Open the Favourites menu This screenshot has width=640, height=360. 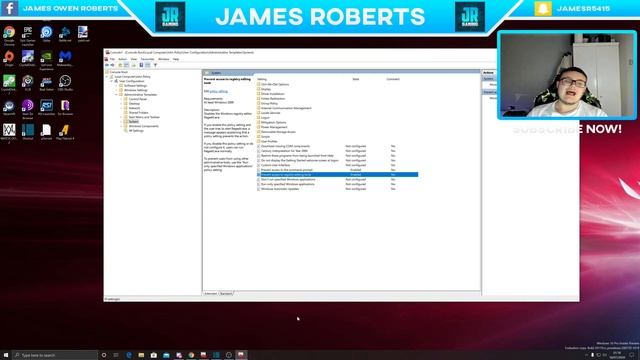(147, 59)
